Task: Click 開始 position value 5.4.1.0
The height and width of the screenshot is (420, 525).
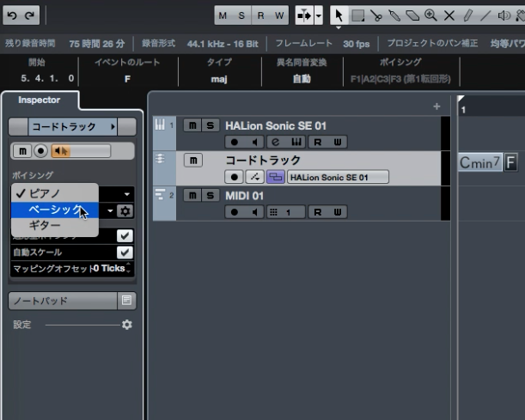Action: point(47,79)
